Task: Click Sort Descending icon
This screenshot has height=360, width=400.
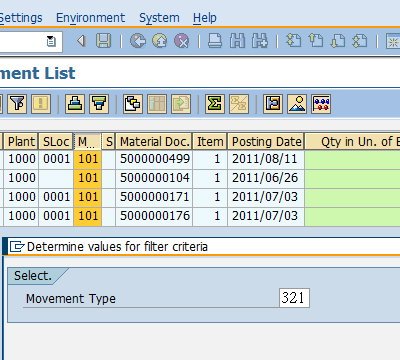Action: (x=99, y=104)
